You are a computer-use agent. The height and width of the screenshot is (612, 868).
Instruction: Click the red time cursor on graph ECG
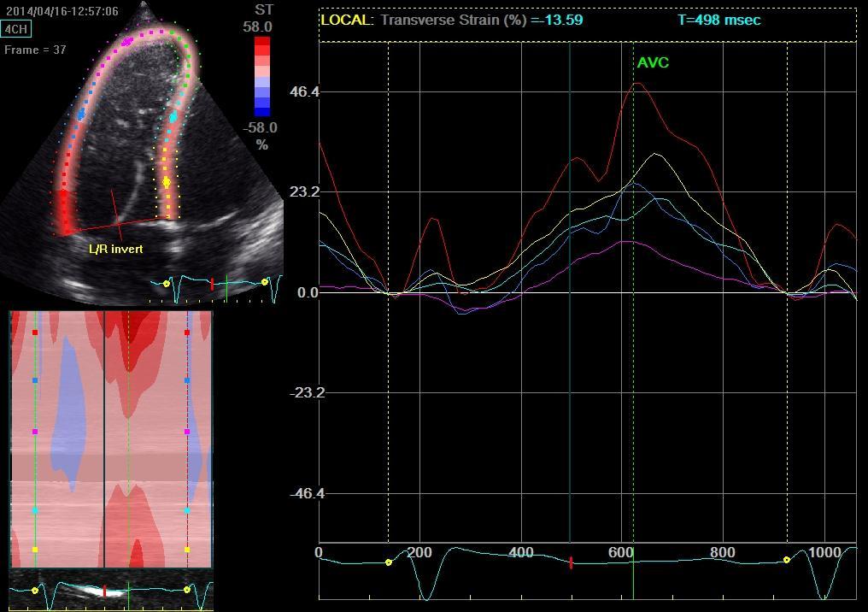tap(571, 563)
